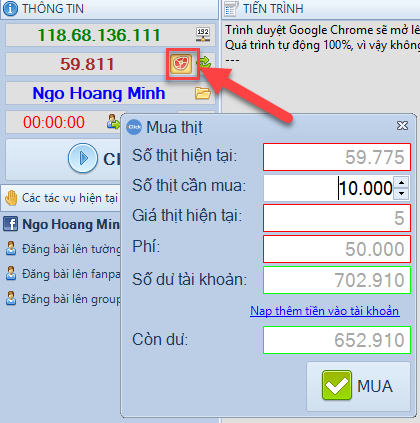Click the Trình duyệt Google Chrome log line

pyautogui.click(x=322, y=30)
